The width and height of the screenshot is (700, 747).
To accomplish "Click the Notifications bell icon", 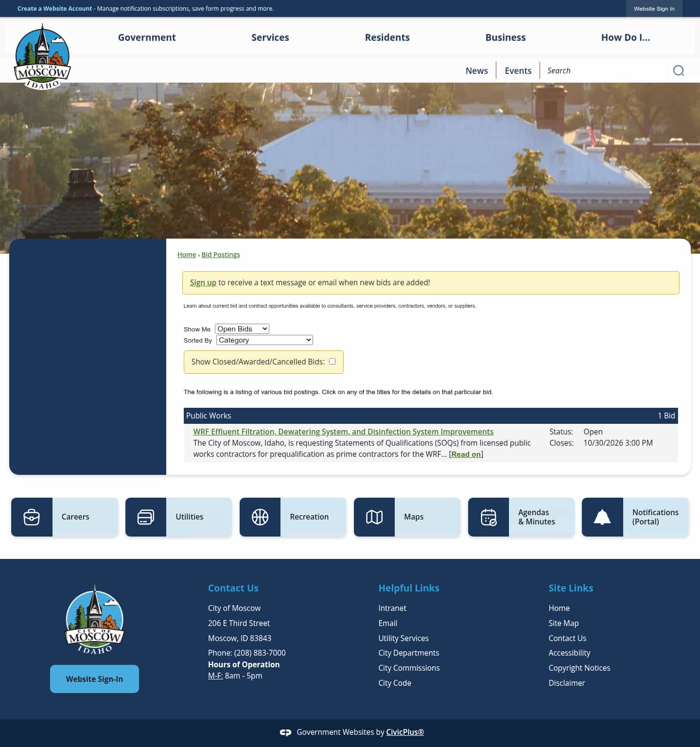I will (x=602, y=517).
